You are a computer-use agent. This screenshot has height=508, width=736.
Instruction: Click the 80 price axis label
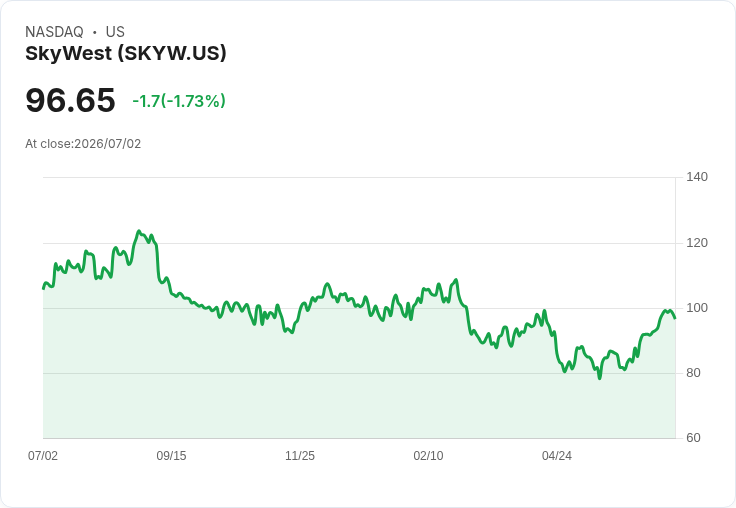pyautogui.click(x=693, y=373)
